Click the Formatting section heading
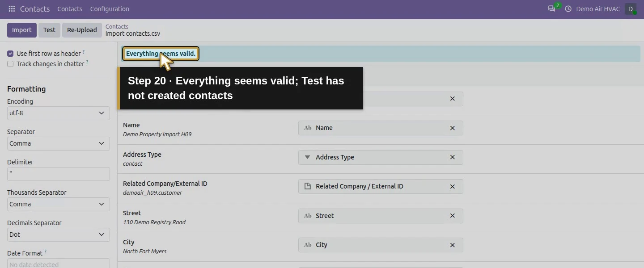The height and width of the screenshot is (268, 644). point(26,89)
